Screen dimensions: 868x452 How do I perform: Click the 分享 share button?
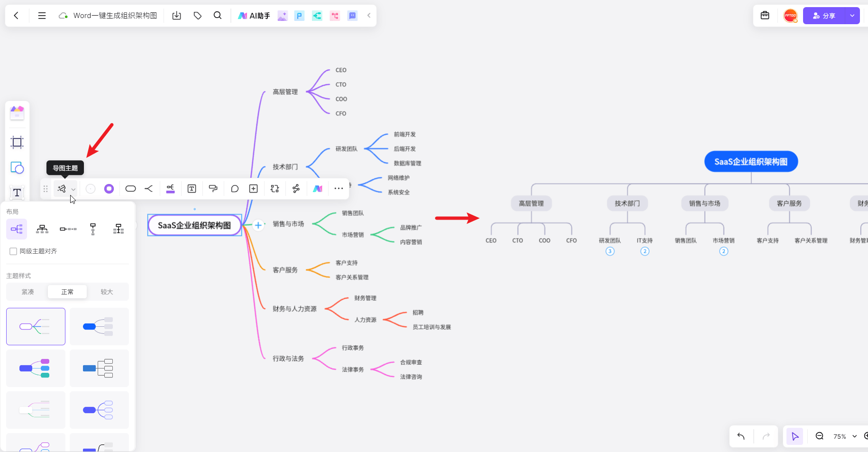[824, 16]
